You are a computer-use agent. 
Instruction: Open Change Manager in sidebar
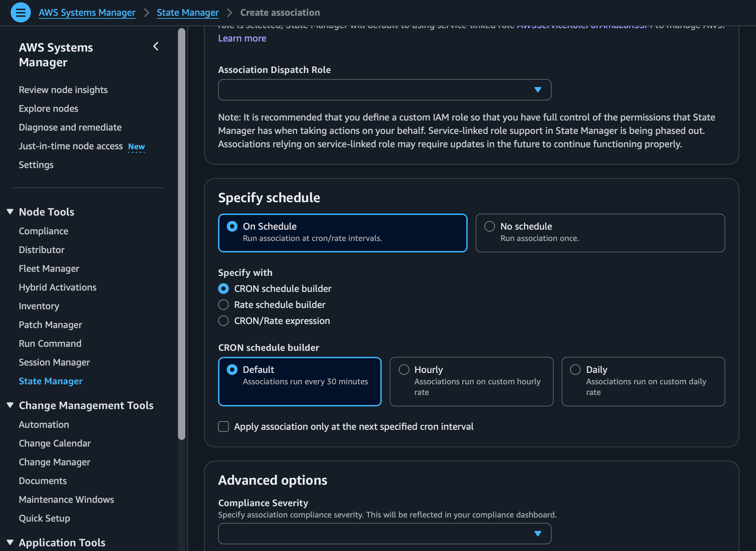(x=55, y=462)
